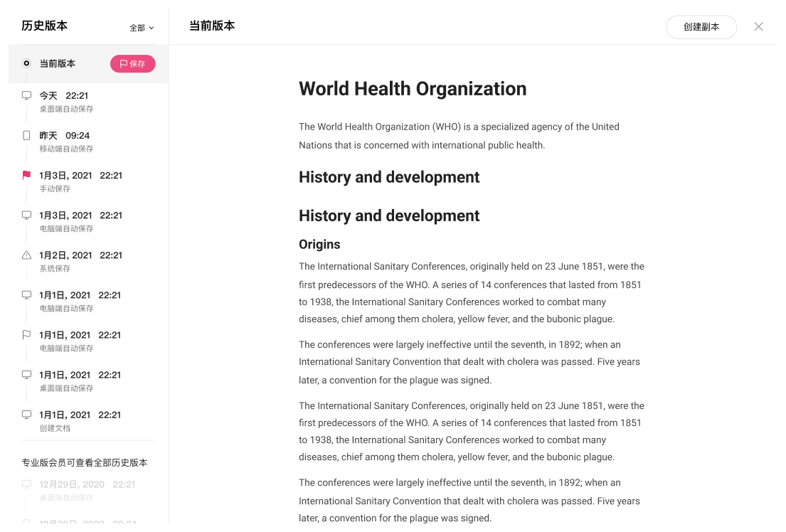The width and height of the screenshot is (786, 532).
Task: Click the World Health Organization document title
Action: (x=413, y=89)
